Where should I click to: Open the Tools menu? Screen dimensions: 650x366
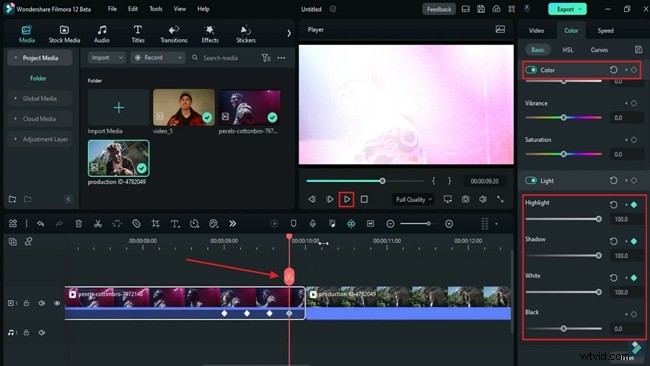(x=156, y=9)
